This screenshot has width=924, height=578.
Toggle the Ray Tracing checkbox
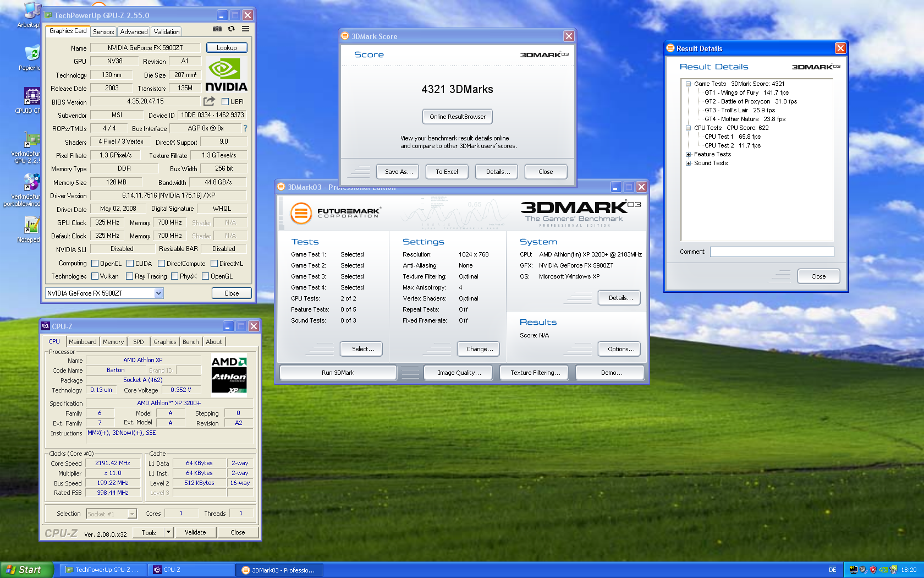130,276
